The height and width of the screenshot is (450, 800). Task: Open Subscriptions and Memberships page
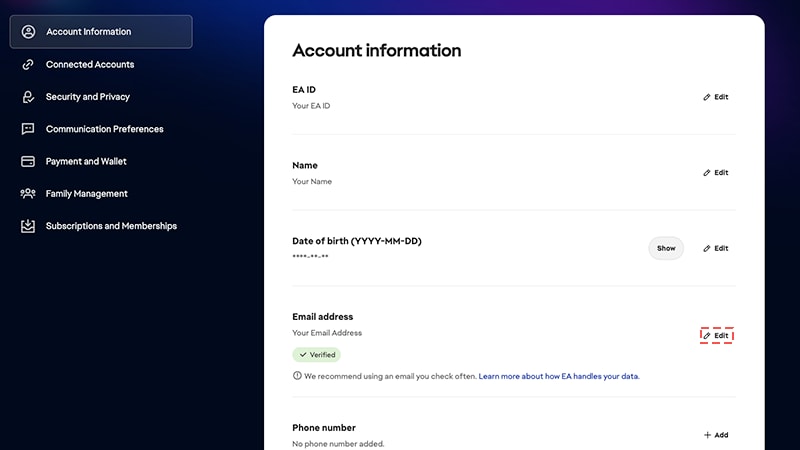coord(111,226)
